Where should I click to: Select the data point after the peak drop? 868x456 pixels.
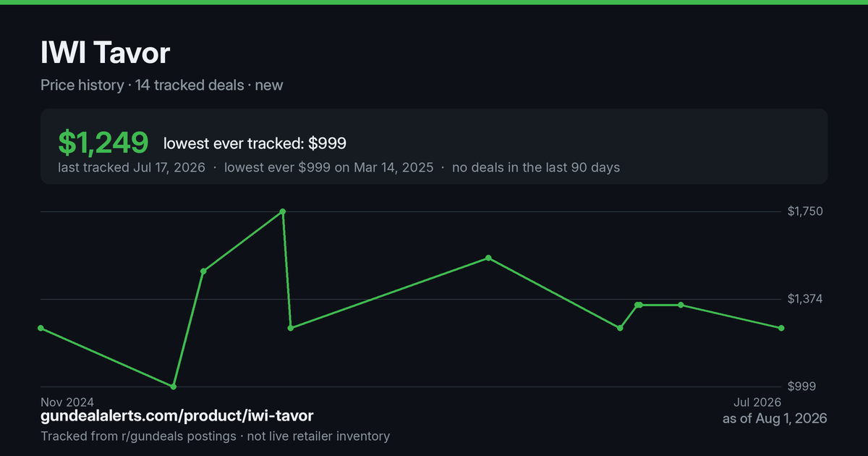[x=291, y=328]
